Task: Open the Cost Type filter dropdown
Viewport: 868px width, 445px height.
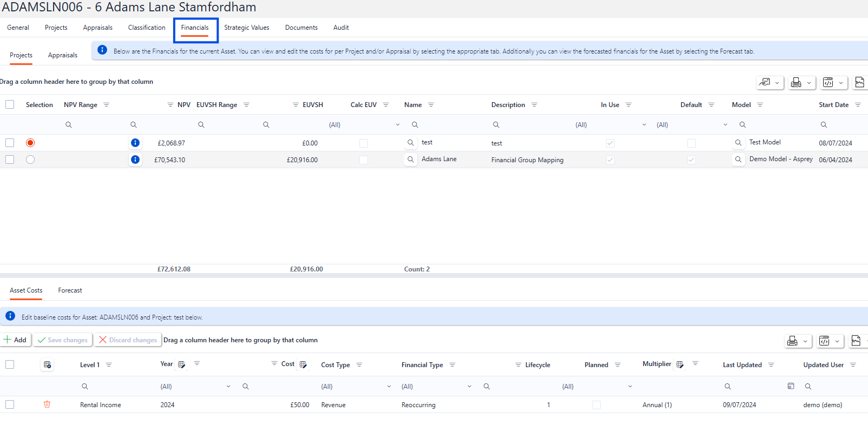Action: click(x=389, y=387)
